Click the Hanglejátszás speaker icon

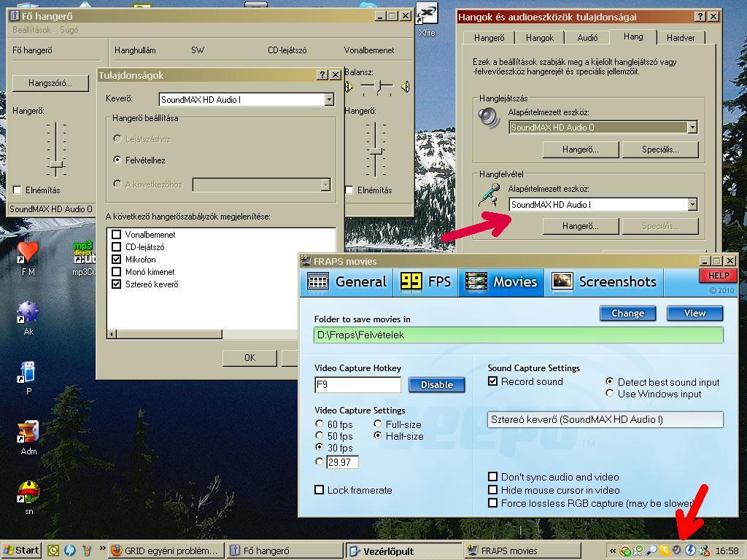point(489,117)
